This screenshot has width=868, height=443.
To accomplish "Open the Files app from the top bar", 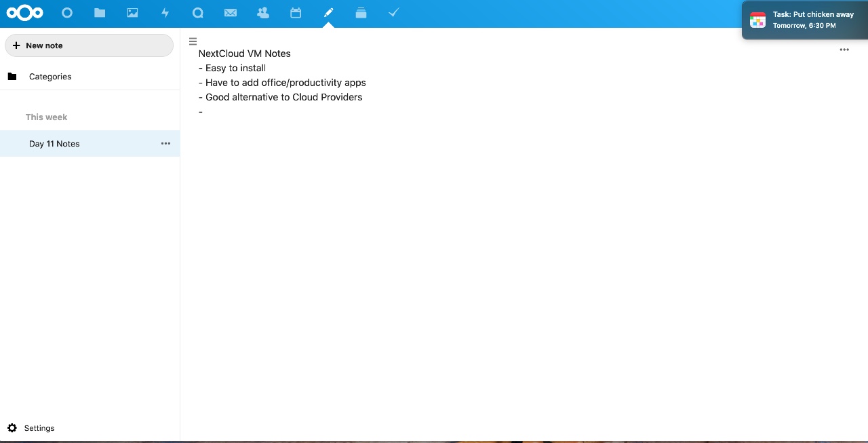I will pos(100,12).
